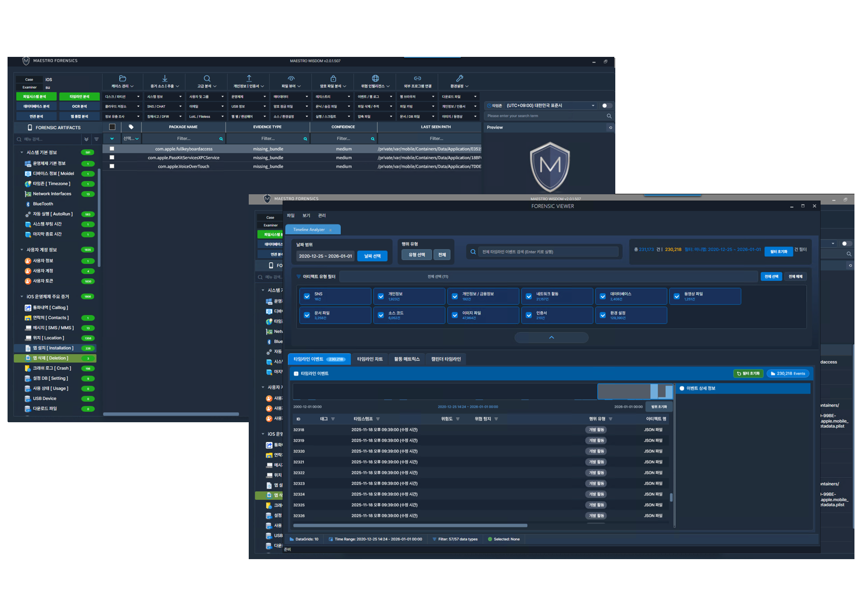Click the 개인정보 인증서 upload icon
The height and width of the screenshot is (616, 861).
click(249, 79)
